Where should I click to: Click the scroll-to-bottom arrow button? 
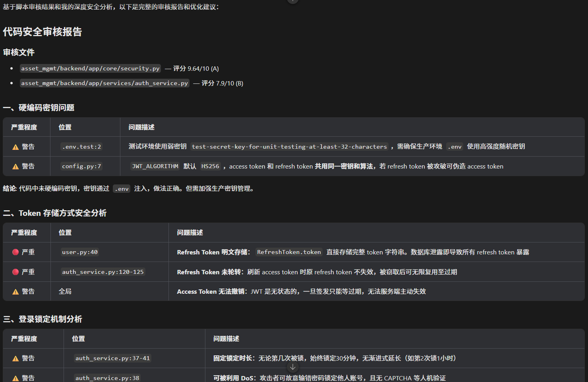[293, 367]
